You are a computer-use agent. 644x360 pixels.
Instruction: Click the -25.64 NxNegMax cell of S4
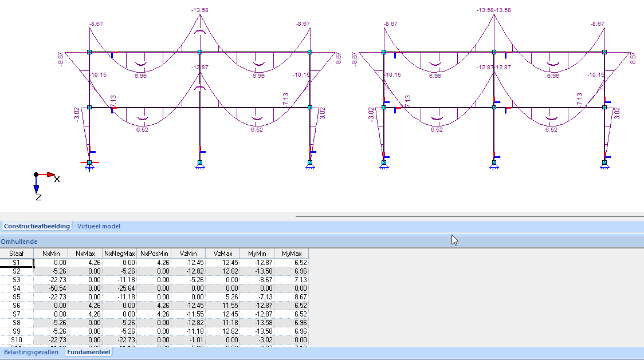click(120, 288)
